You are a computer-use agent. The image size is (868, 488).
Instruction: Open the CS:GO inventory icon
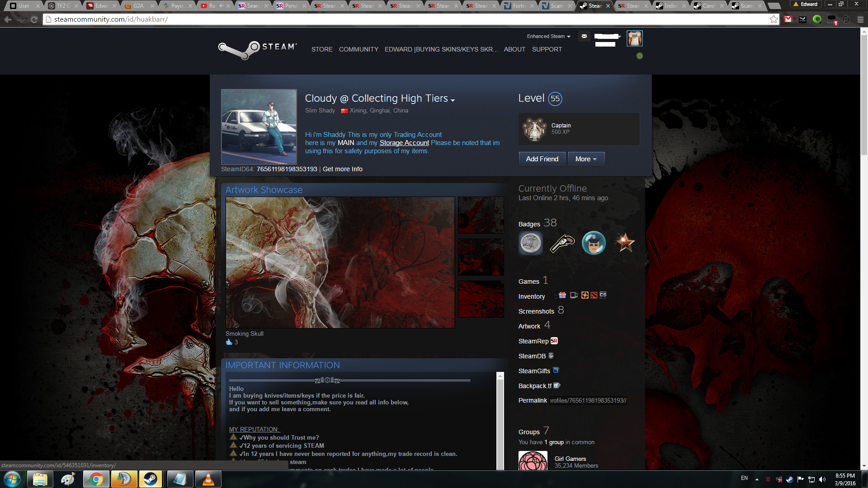pyautogui.click(x=603, y=295)
